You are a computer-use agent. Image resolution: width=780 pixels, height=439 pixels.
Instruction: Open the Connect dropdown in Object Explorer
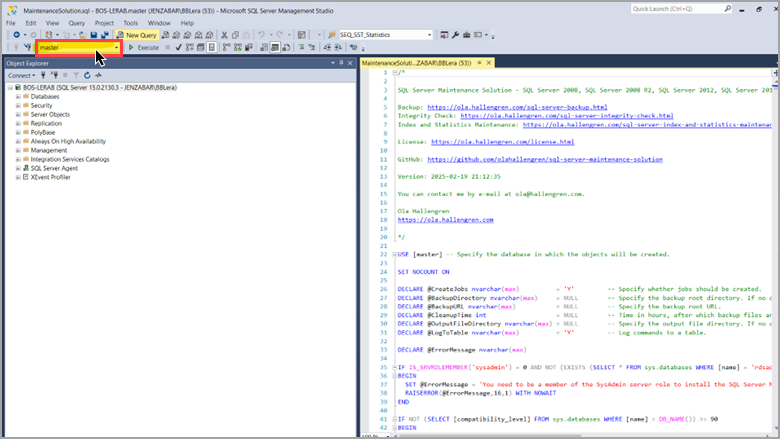pyautogui.click(x=21, y=75)
